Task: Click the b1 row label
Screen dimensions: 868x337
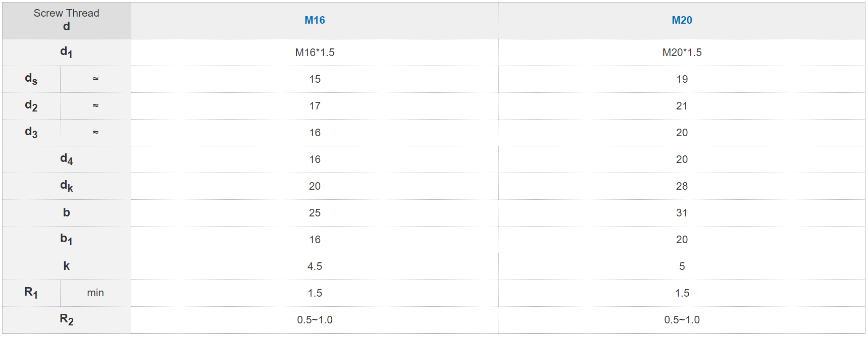Action: (x=66, y=239)
